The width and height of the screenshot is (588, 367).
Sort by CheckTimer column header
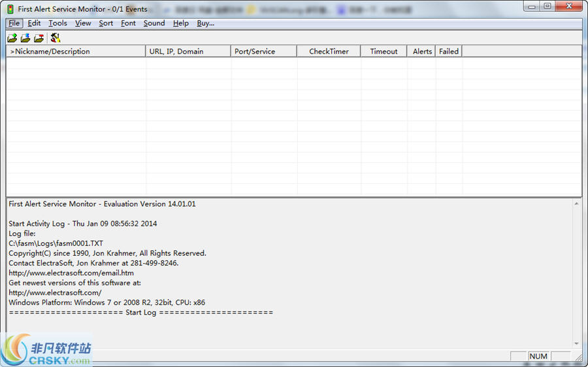click(x=329, y=52)
